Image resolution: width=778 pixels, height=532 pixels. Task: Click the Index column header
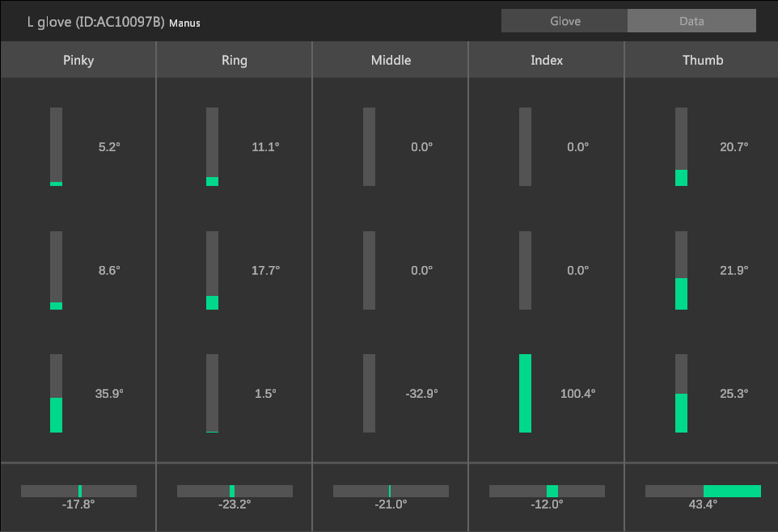click(547, 60)
